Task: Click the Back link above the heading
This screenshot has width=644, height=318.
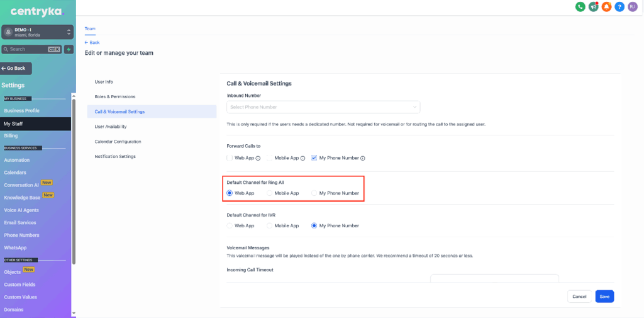Action: pos(92,42)
